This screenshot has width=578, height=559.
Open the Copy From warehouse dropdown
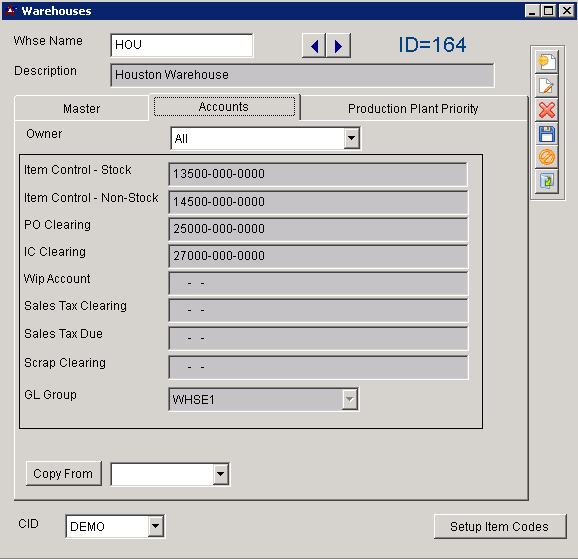(220, 474)
